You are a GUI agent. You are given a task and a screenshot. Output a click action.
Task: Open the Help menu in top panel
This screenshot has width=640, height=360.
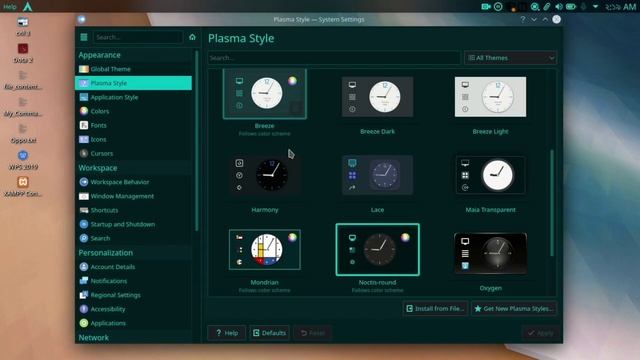click(x=9, y=7)
